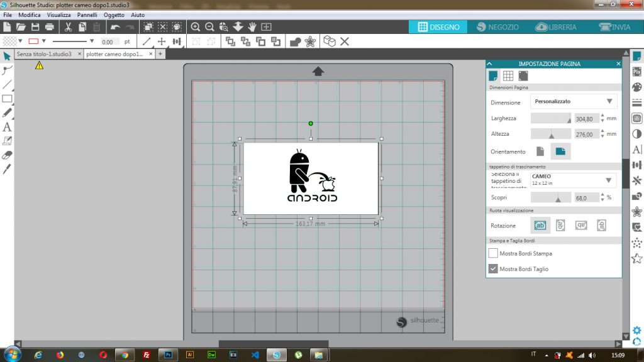The image size is (644, 362).
Task: Open the LIBRERIA section
Action: pos(556,27)
